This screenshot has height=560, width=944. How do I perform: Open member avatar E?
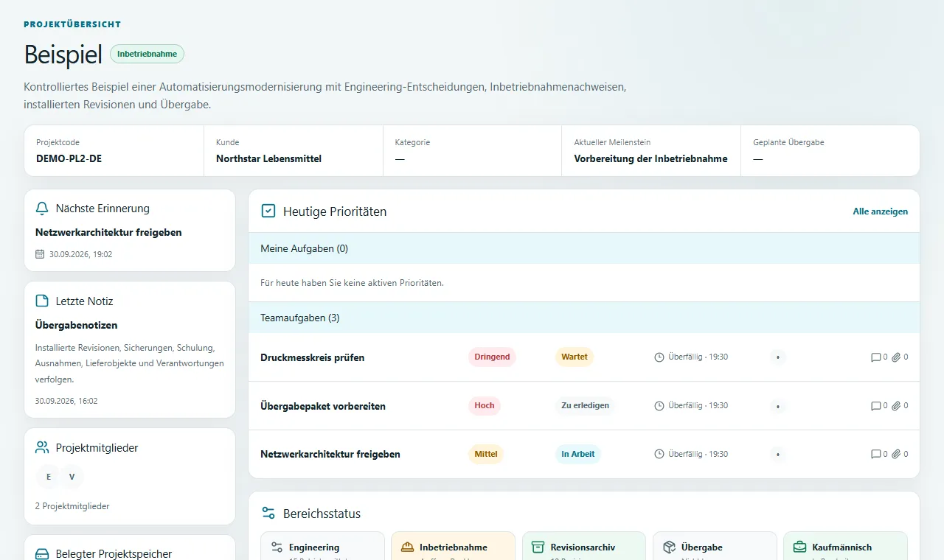coord(49,477)
